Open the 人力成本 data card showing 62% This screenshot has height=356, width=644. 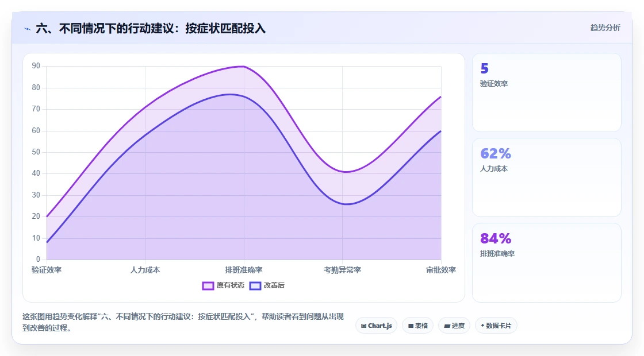547,177
